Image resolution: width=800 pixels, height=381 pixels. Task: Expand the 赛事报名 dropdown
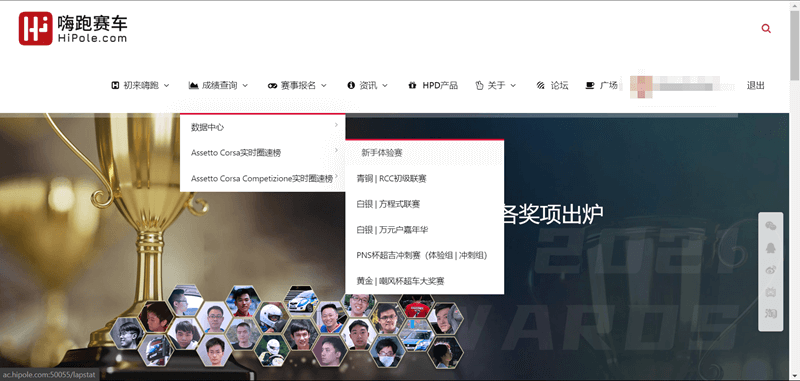pyautogui.click(x=297, y=86)
